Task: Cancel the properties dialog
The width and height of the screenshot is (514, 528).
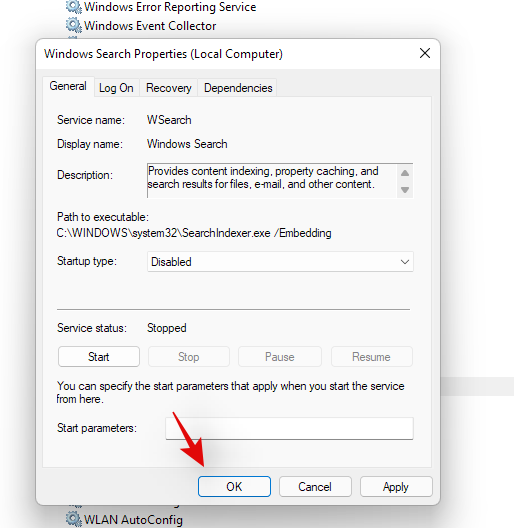Action: (315, 487)
